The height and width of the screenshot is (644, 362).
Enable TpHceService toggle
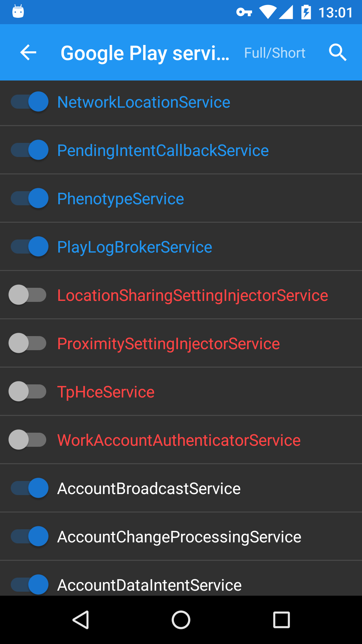tap(27, 391)
